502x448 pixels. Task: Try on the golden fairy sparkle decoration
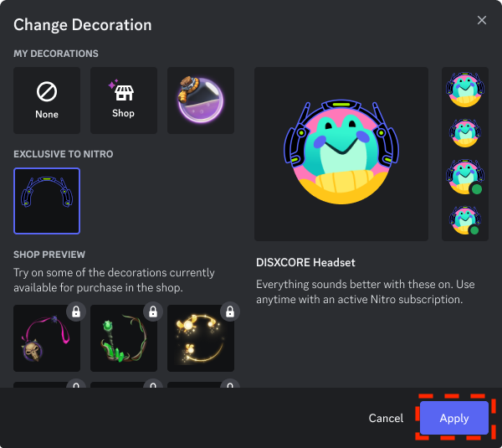pyautogui.click(x=201, y=338)
